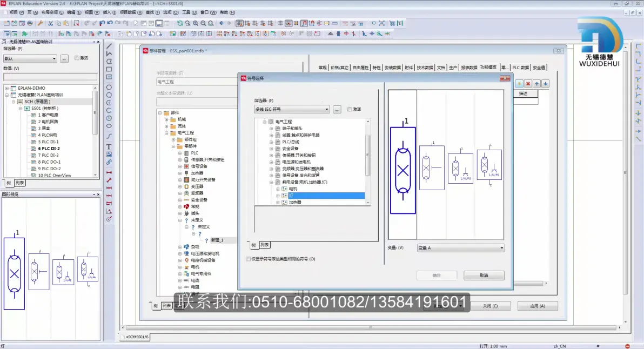Viewport: 644px width, 349px height.
Task: Open the 编辑(E) menu
Action: point(74,12)
